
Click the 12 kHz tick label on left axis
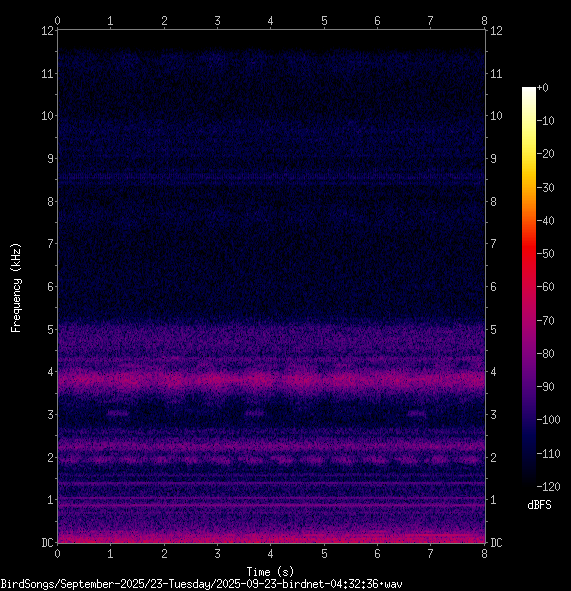[47, 31]
